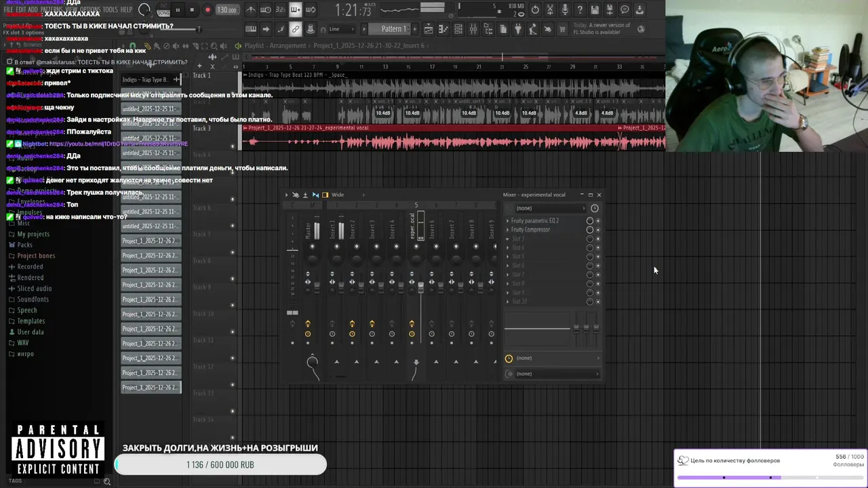868x488 pixels.
Task: Click the red record button
Action: click(x=208, y=10)
